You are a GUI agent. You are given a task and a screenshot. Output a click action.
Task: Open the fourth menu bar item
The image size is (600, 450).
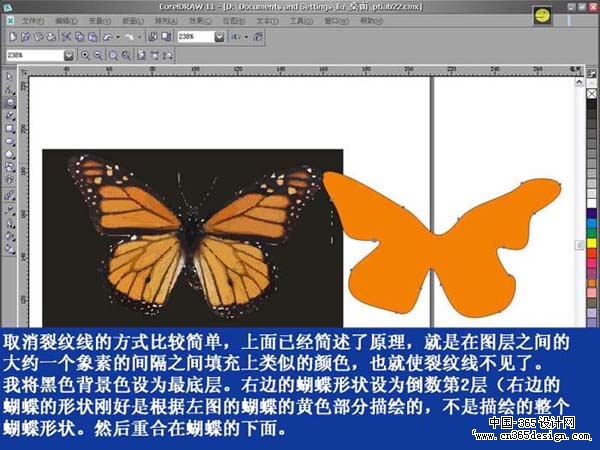[x=133, y=21]
